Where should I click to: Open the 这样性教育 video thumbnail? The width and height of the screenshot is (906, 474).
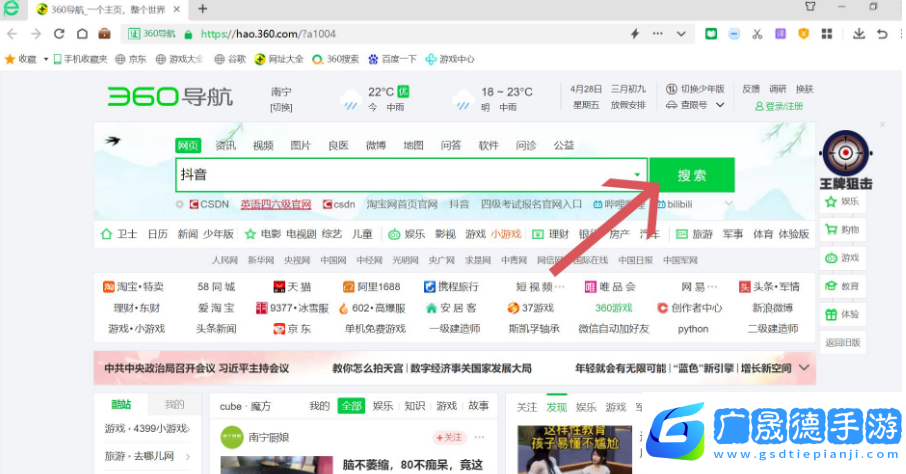pos(574,450)
